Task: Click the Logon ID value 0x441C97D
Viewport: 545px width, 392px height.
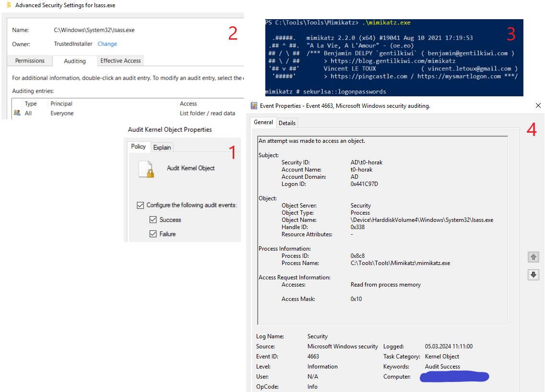Action: (364, 184)
